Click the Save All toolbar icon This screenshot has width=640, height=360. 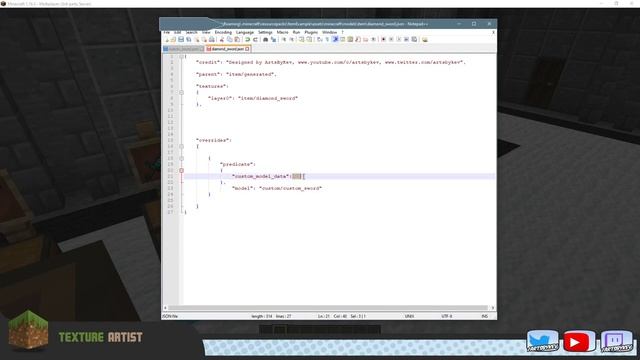tap(189, 40)
